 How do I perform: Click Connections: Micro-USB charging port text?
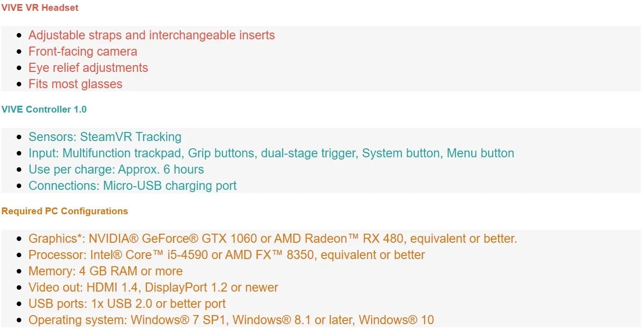[132, 186]
